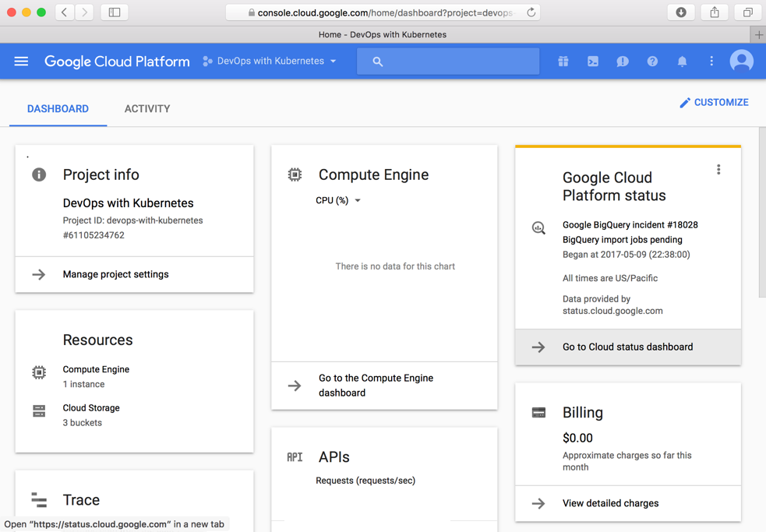Click the $0.00 billing amount
The height and width of the screenshot is (532, 766).
pos(577,438)
